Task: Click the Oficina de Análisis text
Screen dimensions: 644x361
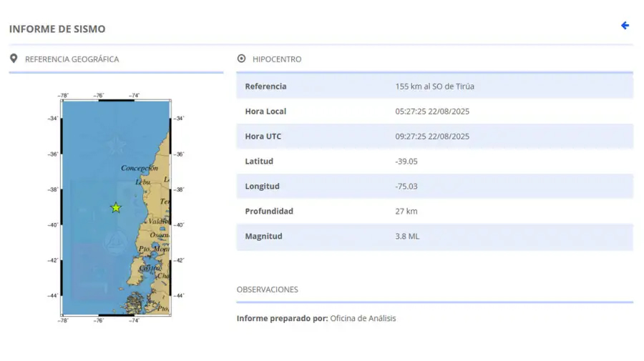Action: 363,318
